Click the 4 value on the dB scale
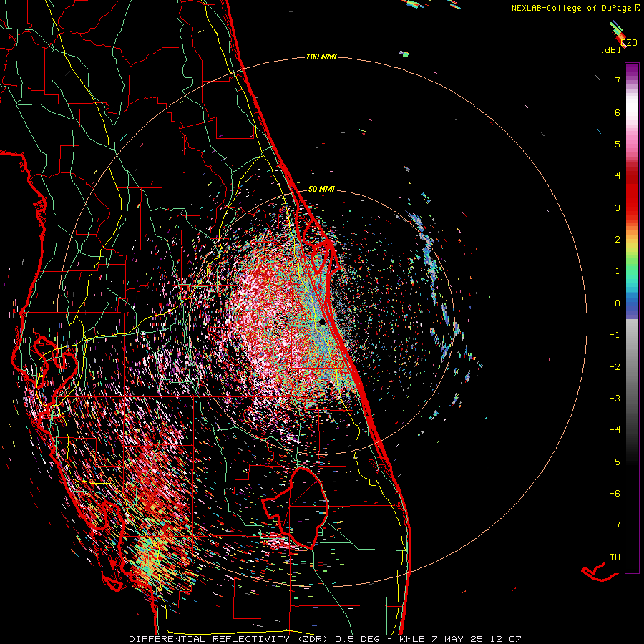 tap(618, 176)
